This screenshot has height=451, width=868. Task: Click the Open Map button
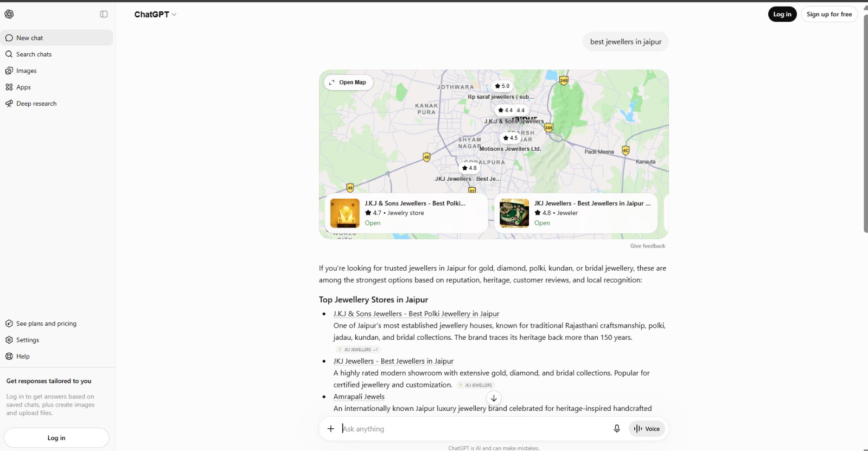(348, 82)
